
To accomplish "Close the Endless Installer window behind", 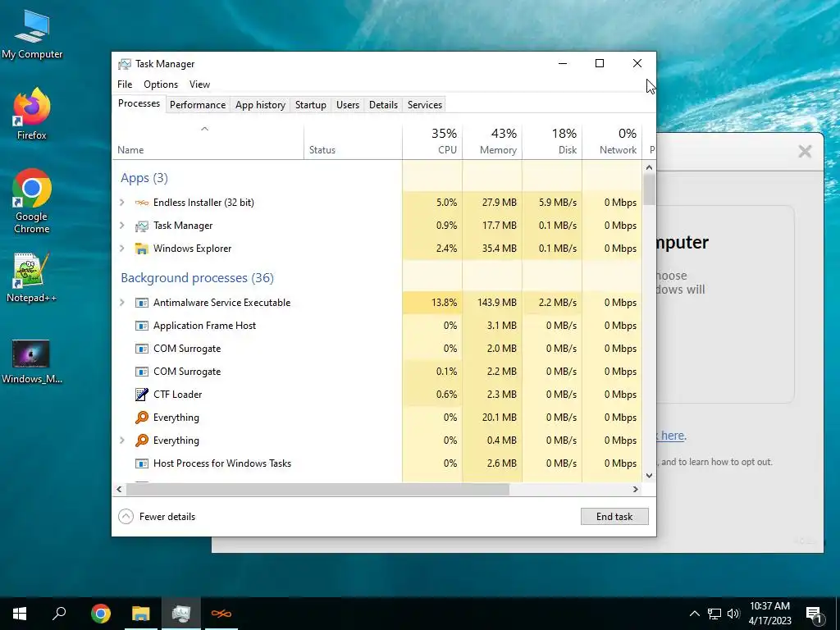I will point(805,152).
